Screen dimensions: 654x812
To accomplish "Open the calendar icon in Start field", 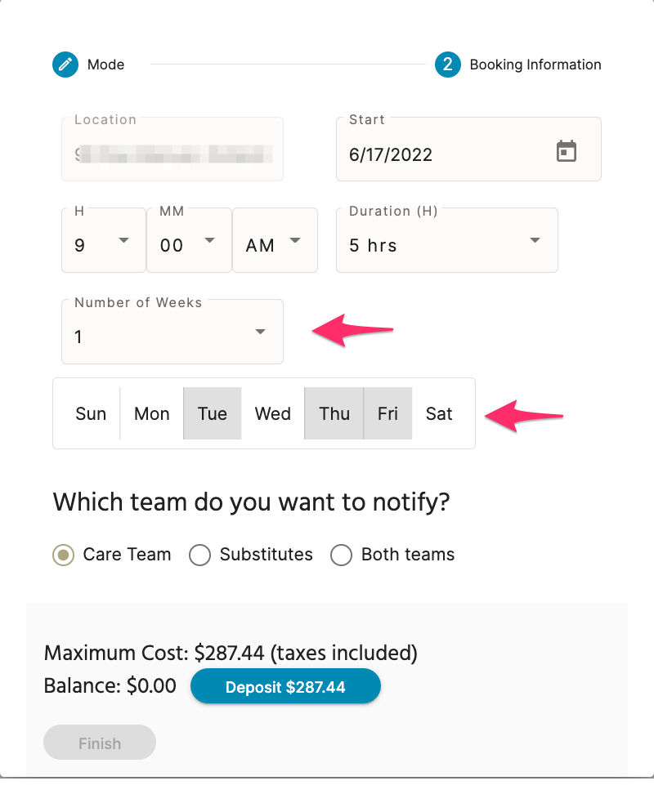I will coord(566,151).
